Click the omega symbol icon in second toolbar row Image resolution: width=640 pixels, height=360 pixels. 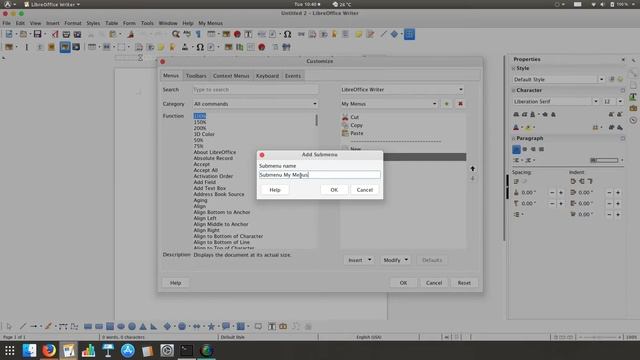tap(200, 47)
